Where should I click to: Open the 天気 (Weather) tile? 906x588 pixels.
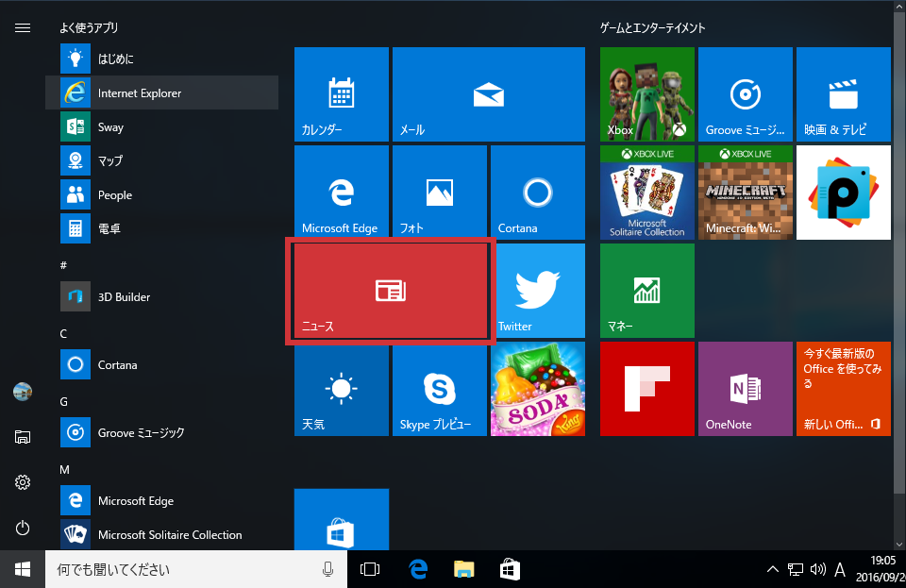point(342,389)
